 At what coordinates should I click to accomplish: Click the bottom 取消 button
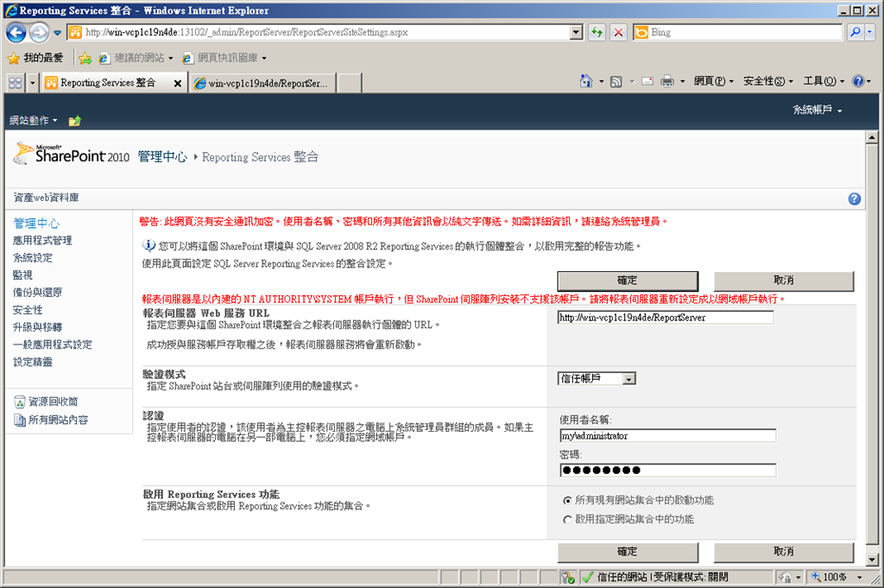[x=784, y=552]
